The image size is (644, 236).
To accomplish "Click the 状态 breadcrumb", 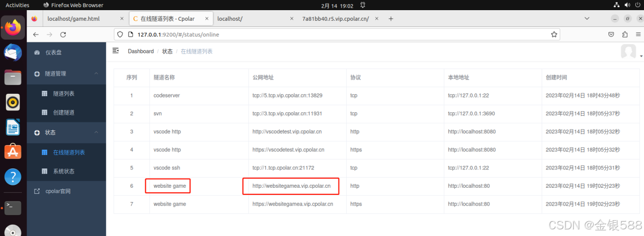I will coord(167,51).
